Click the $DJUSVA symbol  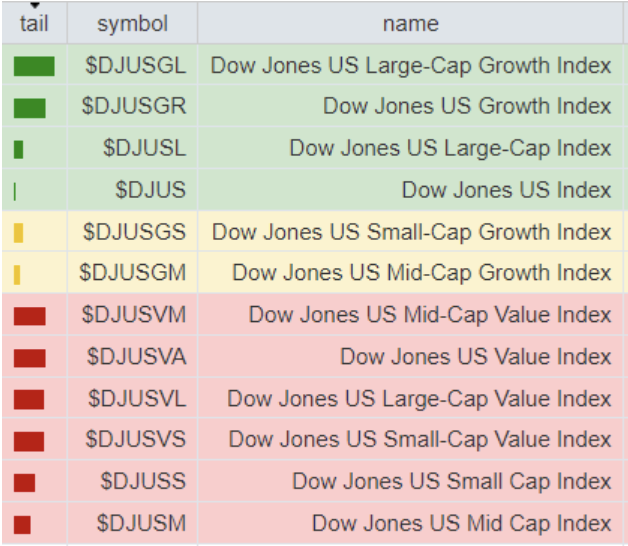click(x=136, y=356)
